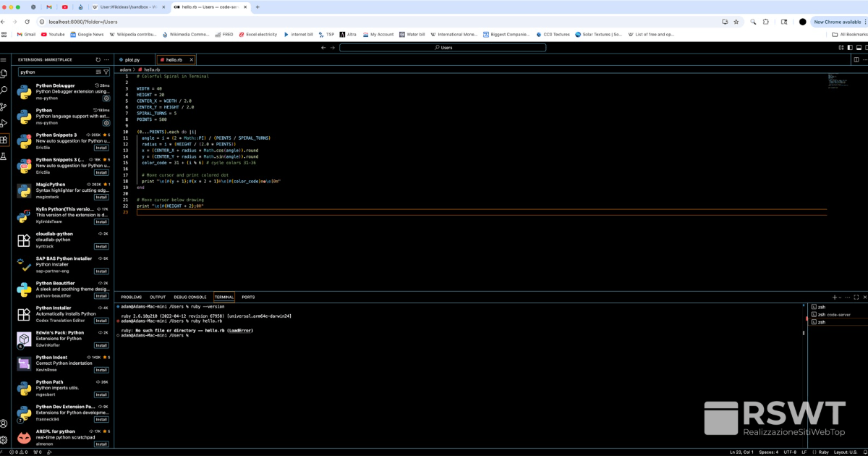Screen dimensions: 868x456
Task: Open gear settings for Python extension
Action: [x=106, y=123]
